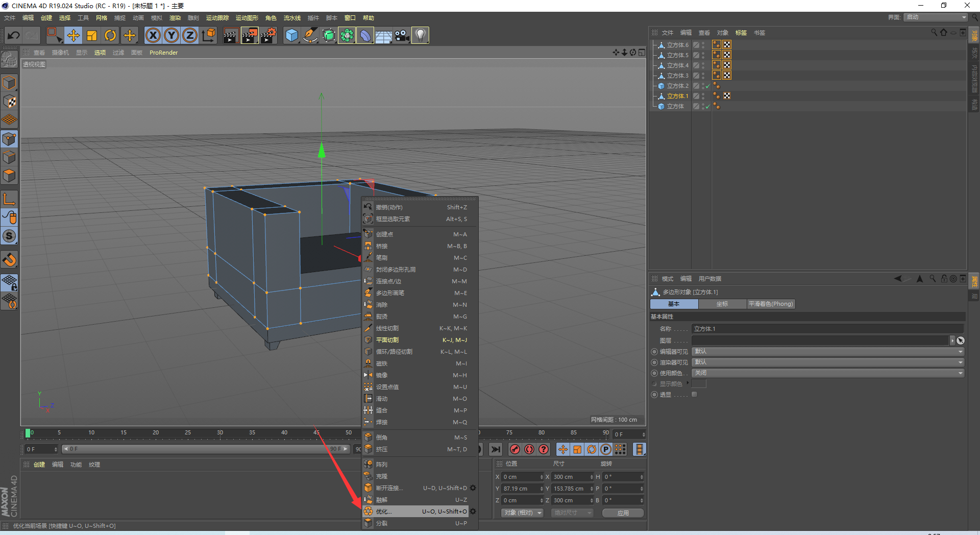Screen dimensions: 980x535
Task: Open the 编辑器可见 dropdown
Action: (x=828, y=352)
